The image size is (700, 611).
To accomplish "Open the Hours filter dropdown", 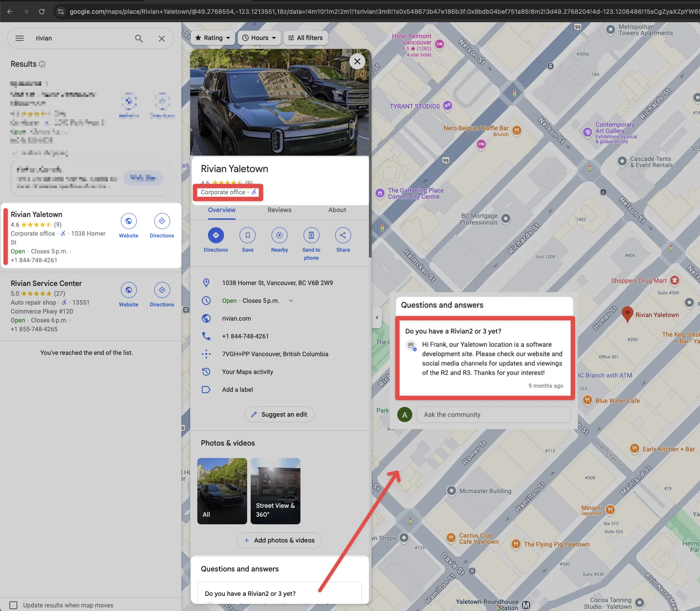I will (x=260, y=38).
